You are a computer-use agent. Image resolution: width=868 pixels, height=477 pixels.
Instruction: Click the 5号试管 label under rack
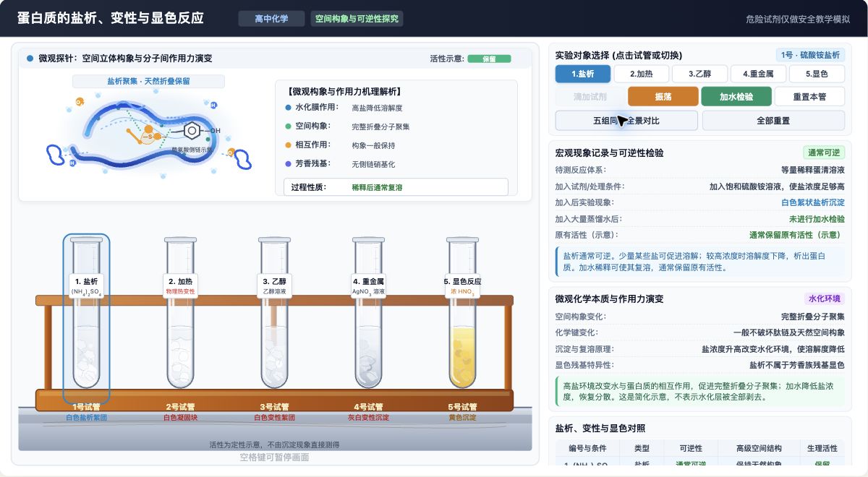(463, 407)
